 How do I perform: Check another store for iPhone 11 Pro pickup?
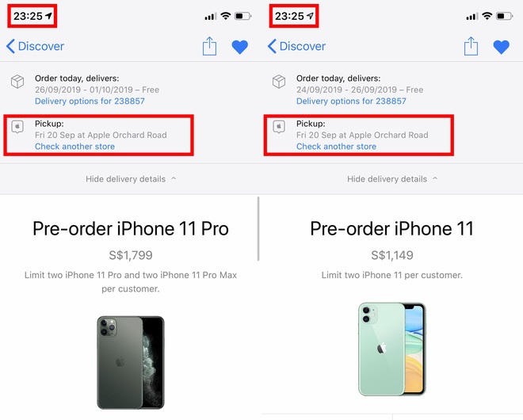(x=74, y=147)
